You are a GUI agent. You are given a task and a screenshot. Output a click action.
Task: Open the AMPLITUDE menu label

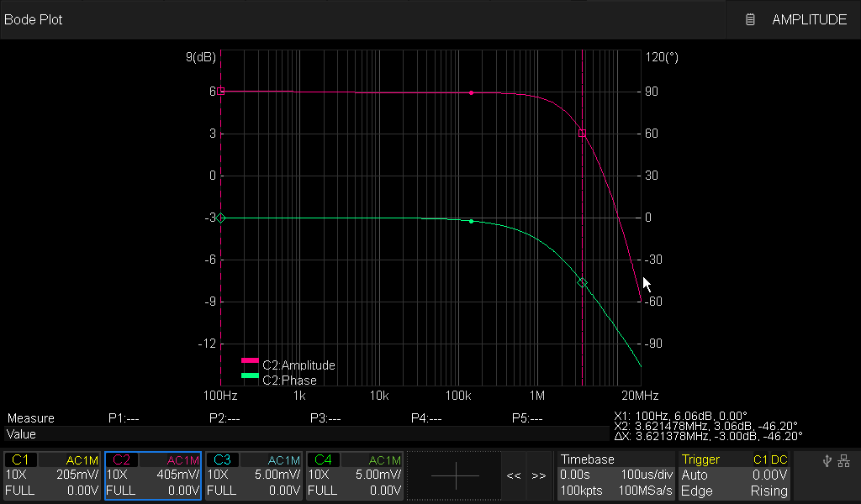(x=809, y=19)
